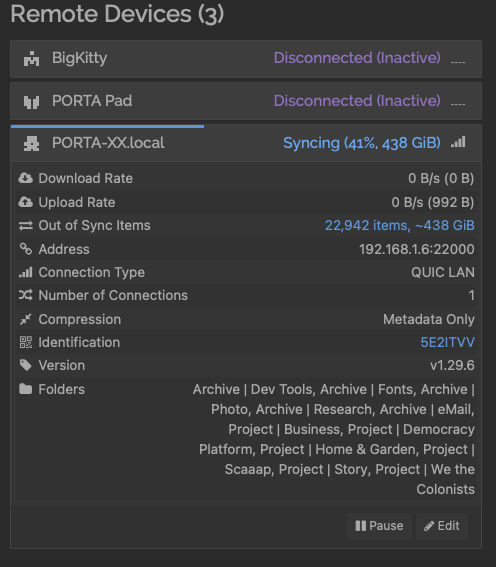The width and height of the screenshot is (496, 567).
Task: Click the PORTA-XX.local device identicon
Action: [31, 144]
